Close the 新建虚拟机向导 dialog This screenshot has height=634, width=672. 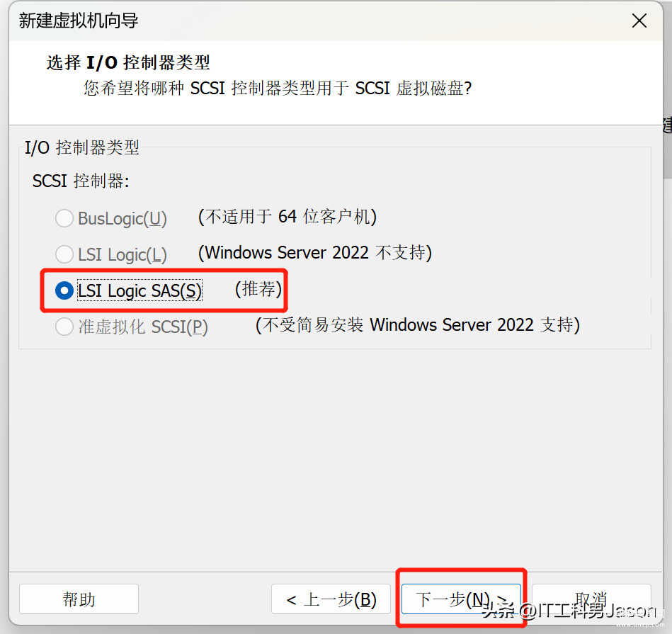(x=639, y=20)
